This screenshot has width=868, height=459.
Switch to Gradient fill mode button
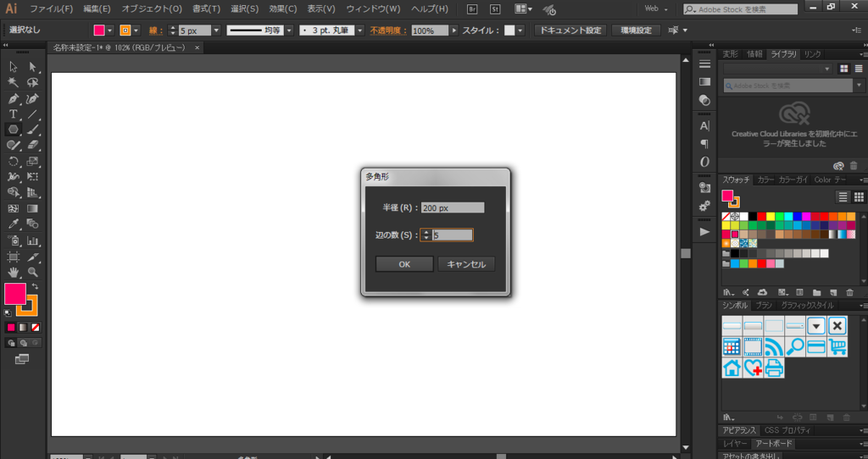(x=23, y=328)
